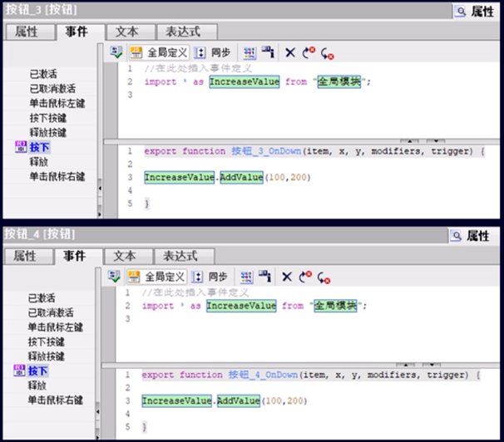Select 按下 event in 按钮_3 list
Viewport: 504px width, 442px height.
[39, 147]
